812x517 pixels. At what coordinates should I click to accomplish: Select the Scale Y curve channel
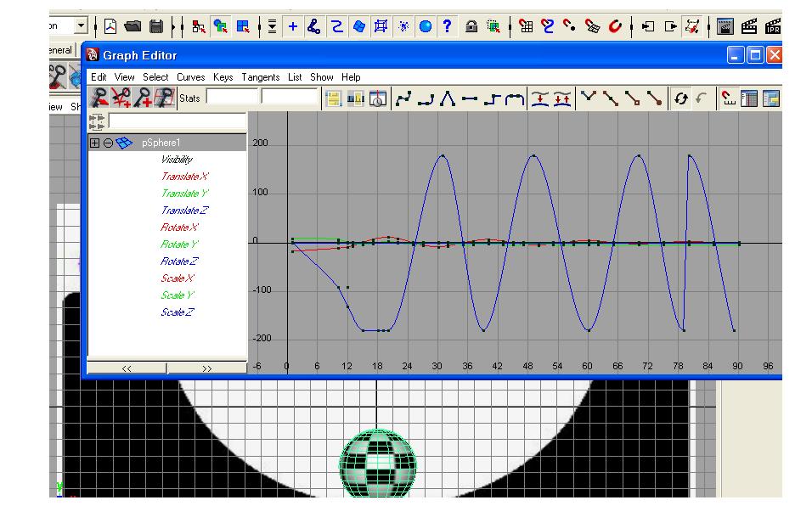pos(178,295)
